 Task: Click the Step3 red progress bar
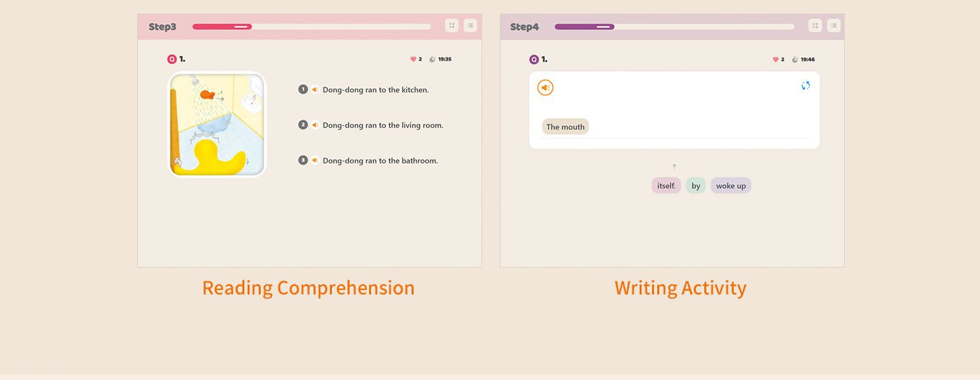pyautogui.click(x=222, y=27)
